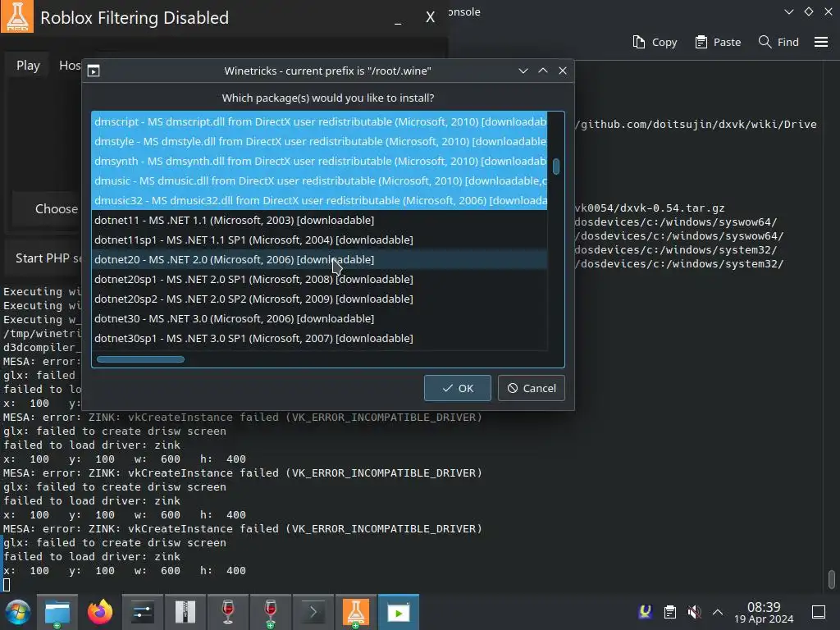Click the Choose button in Roblox launcher
840x630 pixels.
click(48, 209)
